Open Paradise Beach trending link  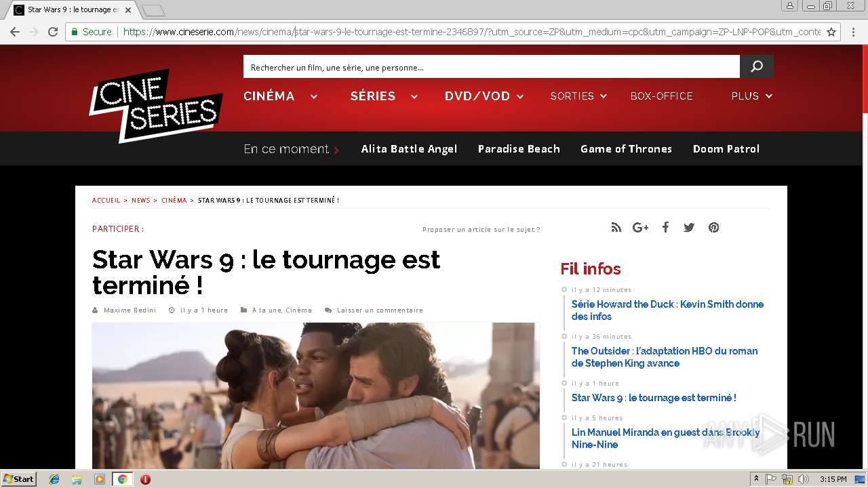[519, 149]
